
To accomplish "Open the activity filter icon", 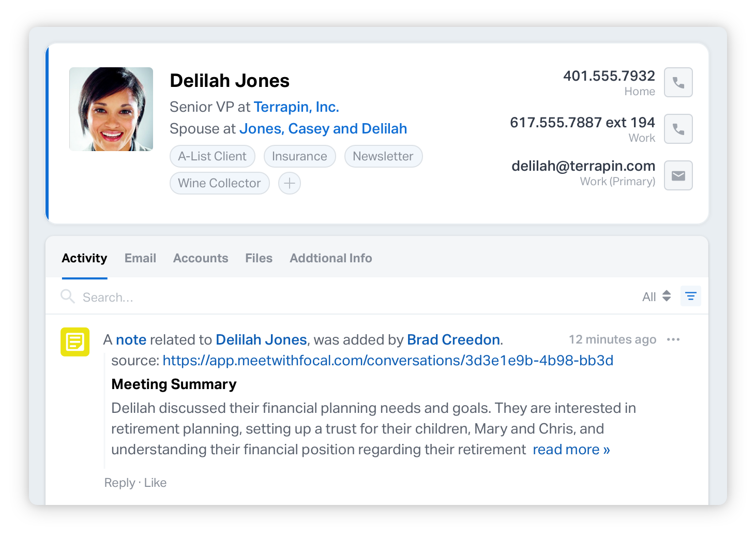I will tap(690, 296).
